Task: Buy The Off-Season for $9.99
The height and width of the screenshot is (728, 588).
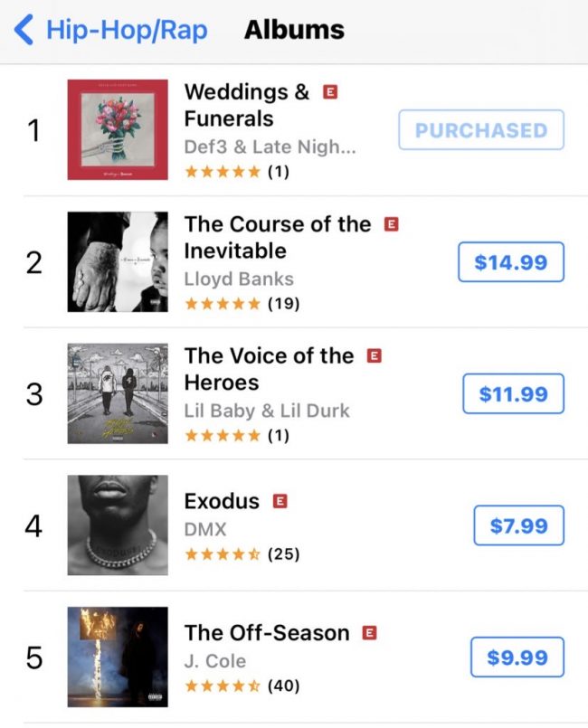Action: 517,657
